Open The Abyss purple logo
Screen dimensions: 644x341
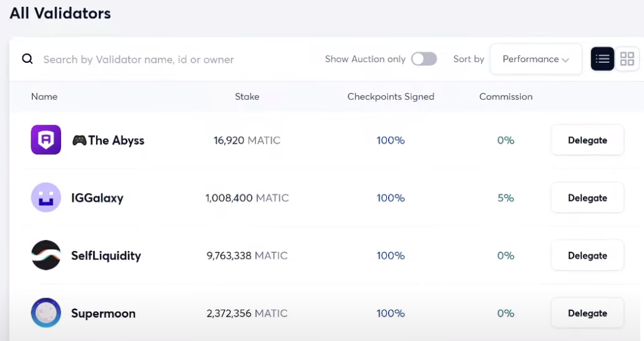[46, 139]
